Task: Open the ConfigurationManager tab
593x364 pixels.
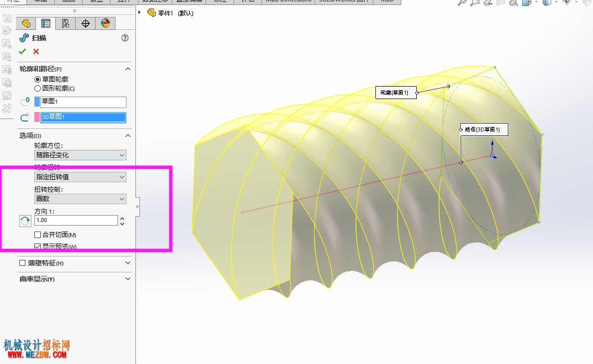Action: [x=66, y=23]
